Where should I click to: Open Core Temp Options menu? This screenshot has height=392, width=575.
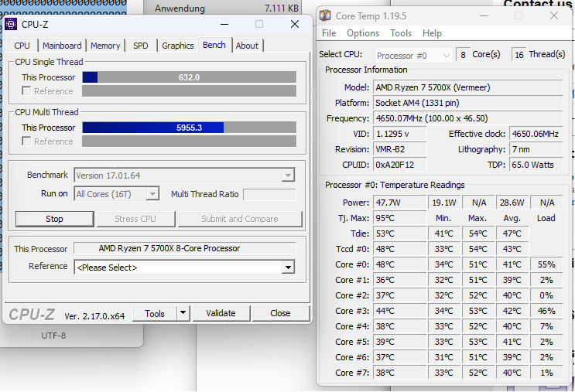pyautogui.click(x=363, y=33)
